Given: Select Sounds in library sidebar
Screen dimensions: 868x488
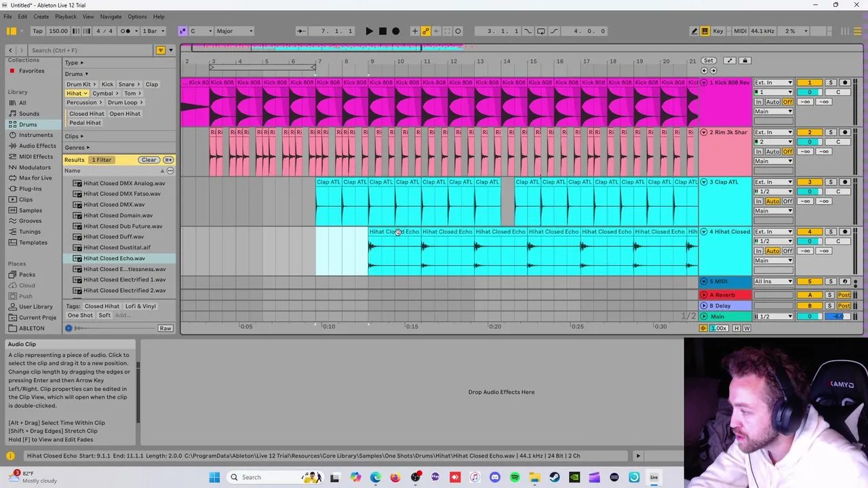Looking at the screenshot, I should [28, 114].
